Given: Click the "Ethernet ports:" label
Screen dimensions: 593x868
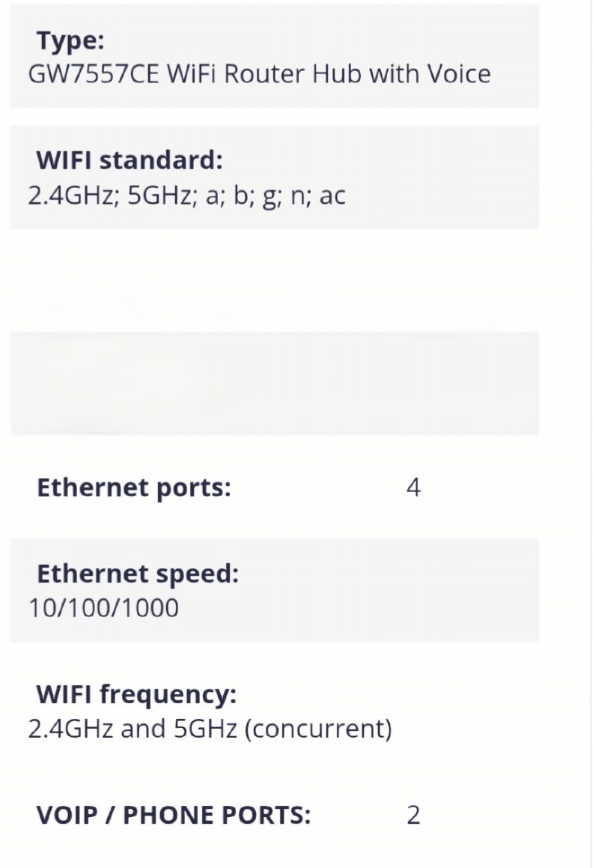Looking at the screenshot, I should coord(134,488).
